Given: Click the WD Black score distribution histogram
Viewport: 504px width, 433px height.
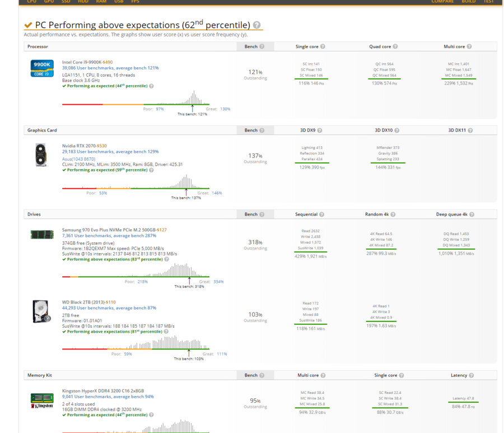Looking at the screenshot, I should [x=136, y=343].
